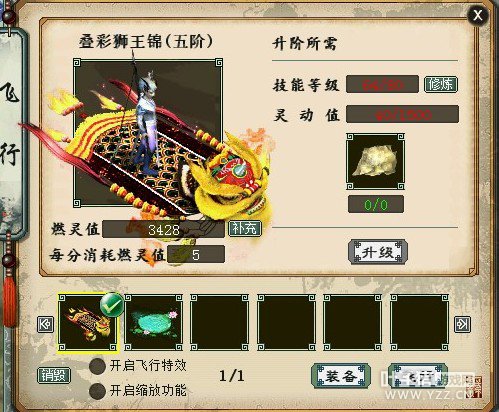
Task: Click the 燃灵值 3428 field
Action: click(163, 229)
